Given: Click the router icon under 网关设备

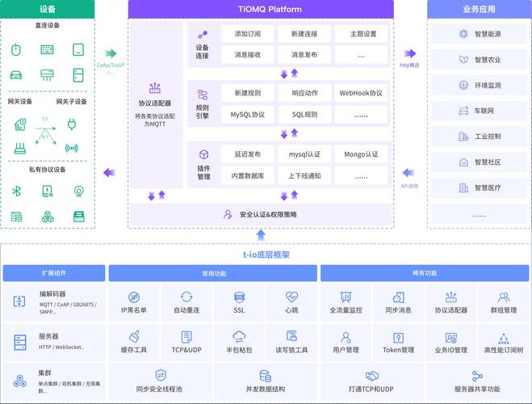Looking at the screenshot, I should pos(20,149).
